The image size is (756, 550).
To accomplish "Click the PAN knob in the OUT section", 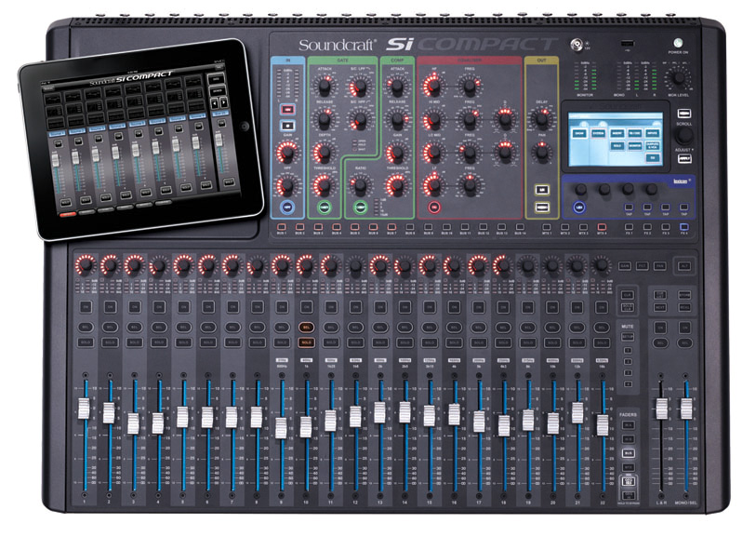I will pos(541,152).
